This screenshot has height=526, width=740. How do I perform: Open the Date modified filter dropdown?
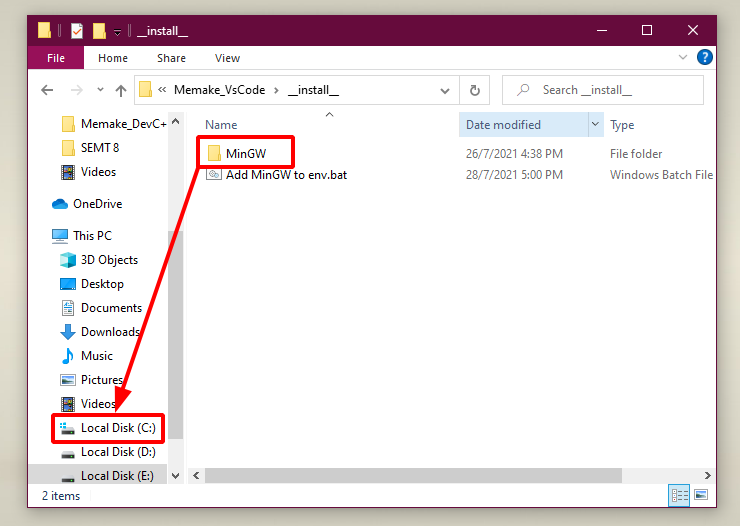pos(596,124)
